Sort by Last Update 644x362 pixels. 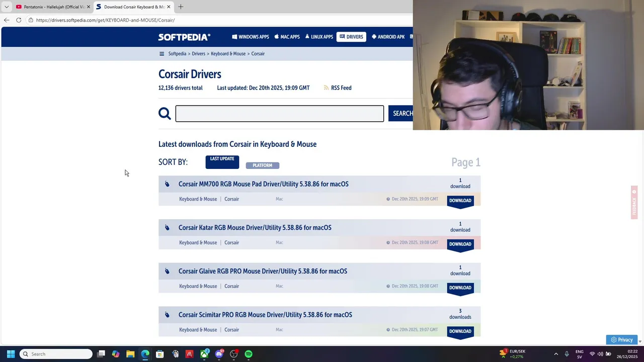(x=222, y=161)
